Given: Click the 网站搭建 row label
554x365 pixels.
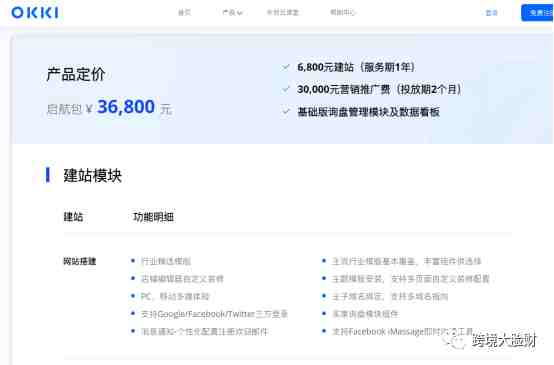Looking at the screenshot, I should coord(79,261).
